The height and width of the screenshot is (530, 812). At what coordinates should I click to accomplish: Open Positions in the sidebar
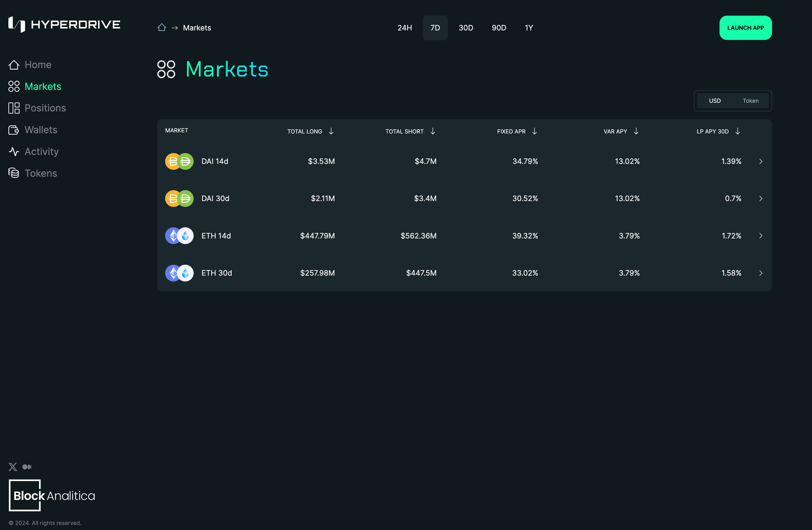click(45, 108)
